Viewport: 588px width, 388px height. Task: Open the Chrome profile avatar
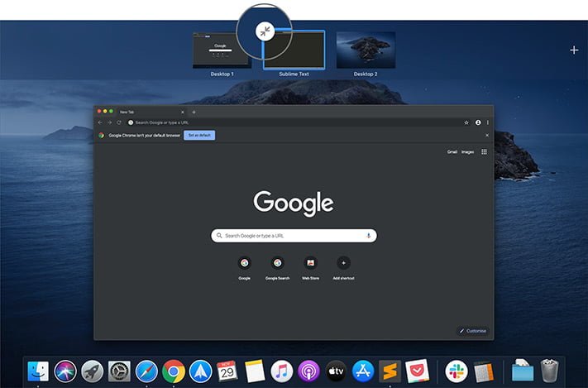click(478, 122)
